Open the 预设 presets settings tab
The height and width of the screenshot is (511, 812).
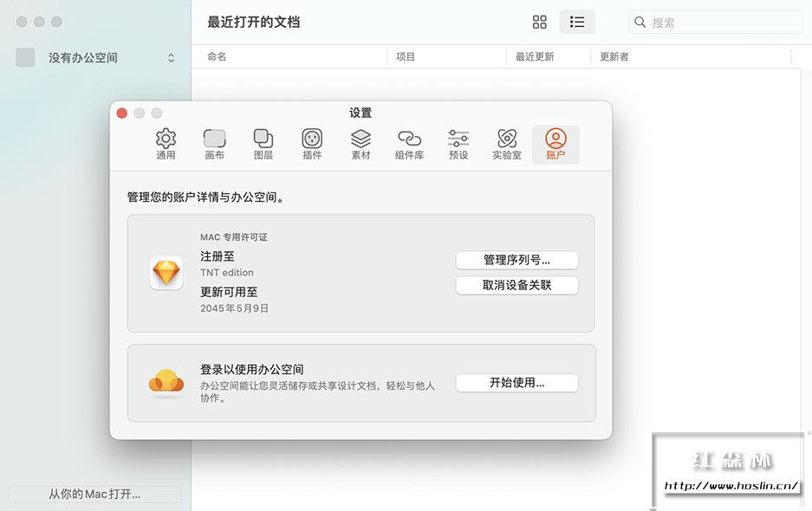click(458, 145)
